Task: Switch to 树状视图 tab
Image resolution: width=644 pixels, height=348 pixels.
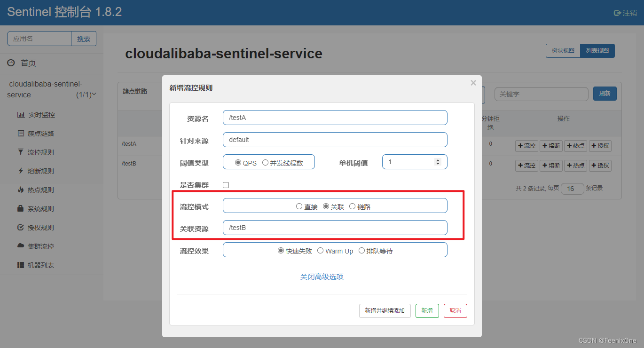Action: pyautogui.click(x=563, y=51)
